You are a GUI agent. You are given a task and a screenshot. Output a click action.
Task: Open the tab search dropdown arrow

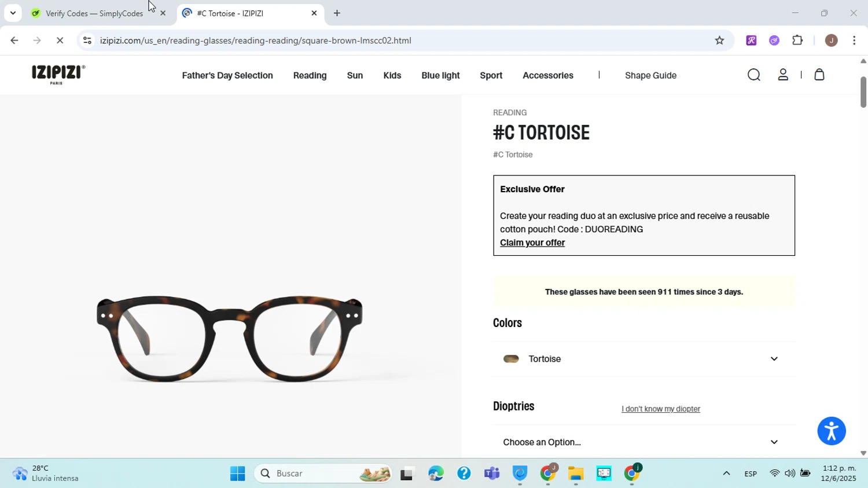point(13,13)
